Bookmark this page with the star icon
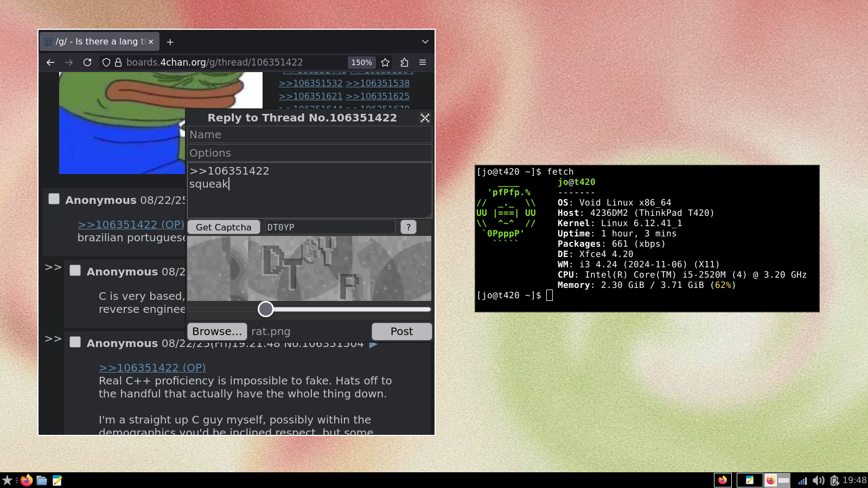868x488 pixels. [x=385, y=62]
